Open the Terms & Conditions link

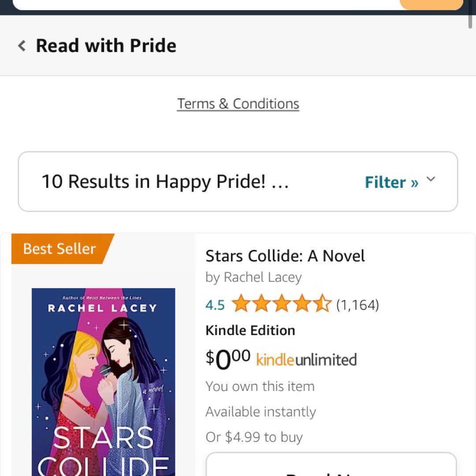[x=238, y=104]
